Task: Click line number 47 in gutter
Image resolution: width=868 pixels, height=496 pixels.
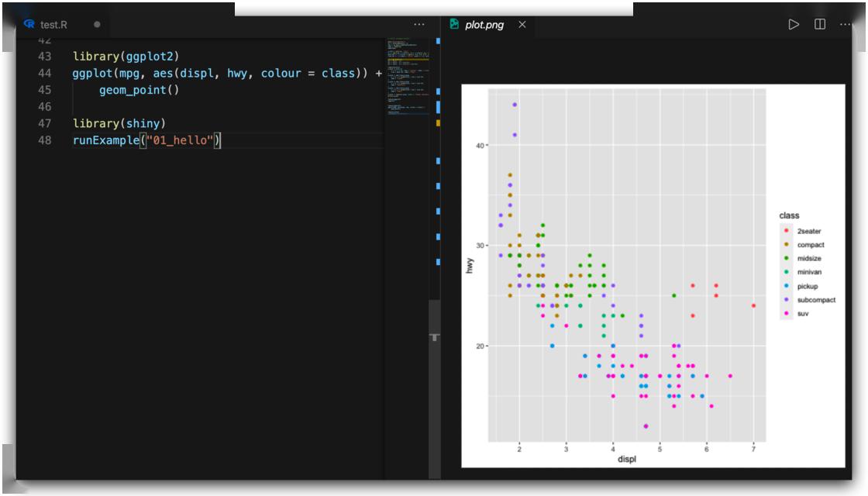Action: click(x=44, y=124)
